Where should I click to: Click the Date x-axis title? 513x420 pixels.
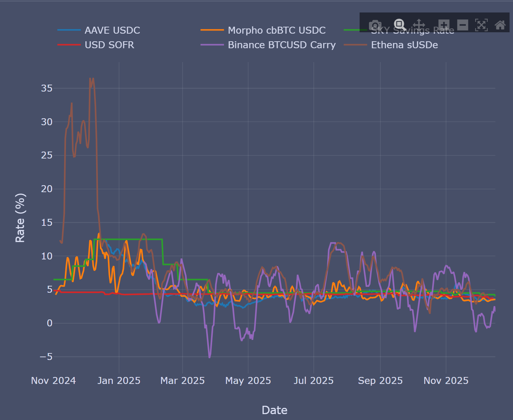click(274, 410)
